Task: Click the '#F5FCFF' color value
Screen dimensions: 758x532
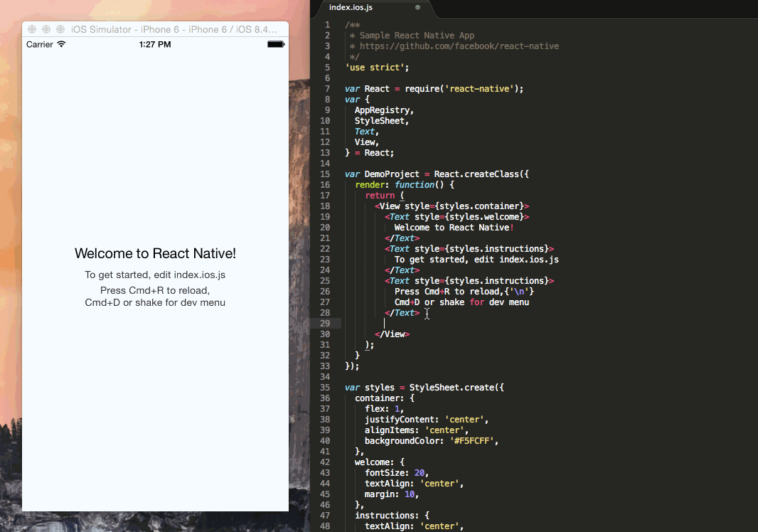Action: (471, 441)
